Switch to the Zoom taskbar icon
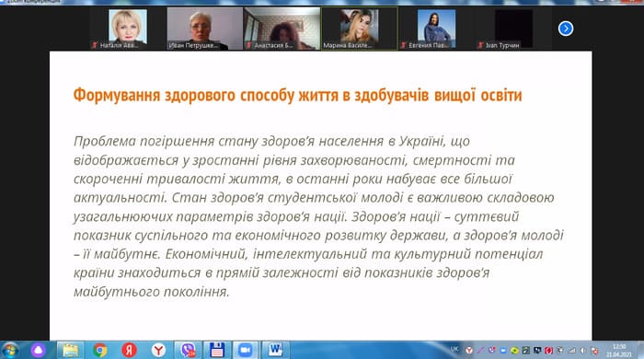The width and height of the screenshot is (644, 359). [x=246, y=351]
